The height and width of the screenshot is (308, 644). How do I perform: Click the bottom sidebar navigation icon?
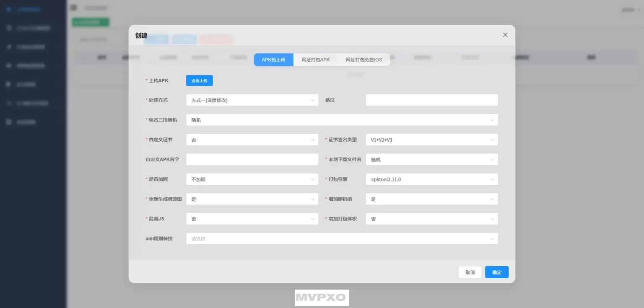8,122
